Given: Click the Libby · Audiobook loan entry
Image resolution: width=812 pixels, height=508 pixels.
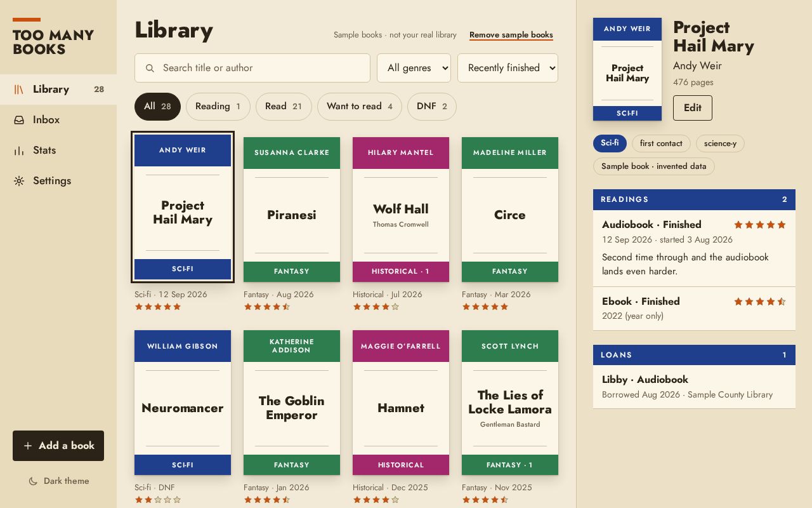Looking at the screenshot, I should tap(694, 387).
